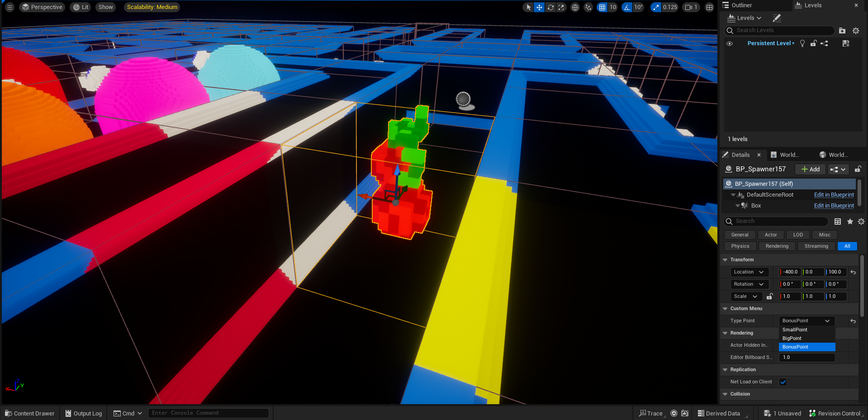
Task: Open the viewport layout grid icon
Action: 709,7
